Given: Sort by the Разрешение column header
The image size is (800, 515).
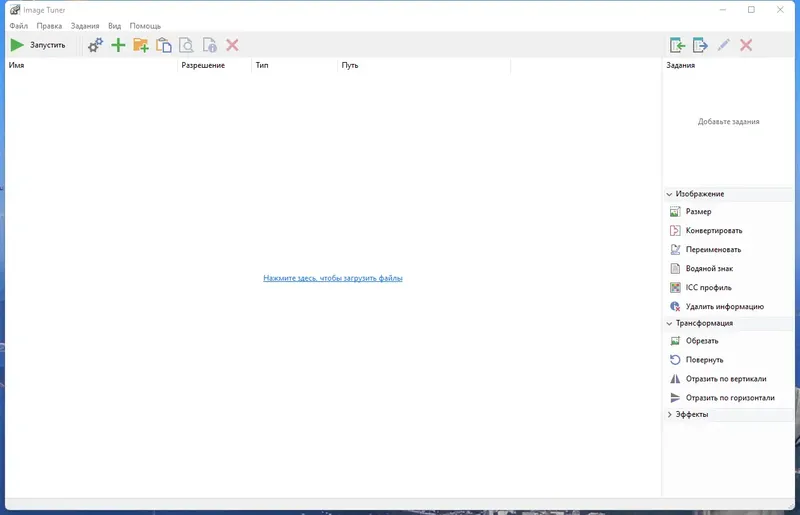Looking at the screenshot, I should click(x=203, y=65).
